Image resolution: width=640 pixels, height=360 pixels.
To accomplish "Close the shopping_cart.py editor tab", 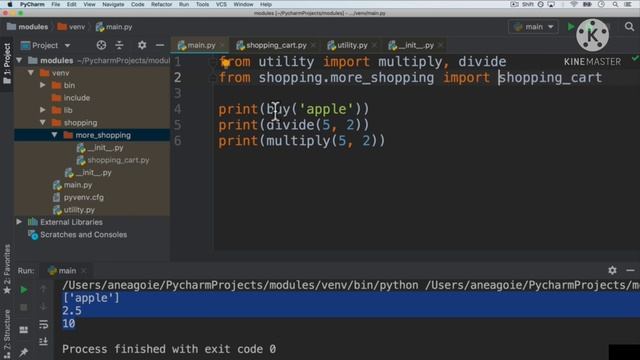I will point(313,45).
